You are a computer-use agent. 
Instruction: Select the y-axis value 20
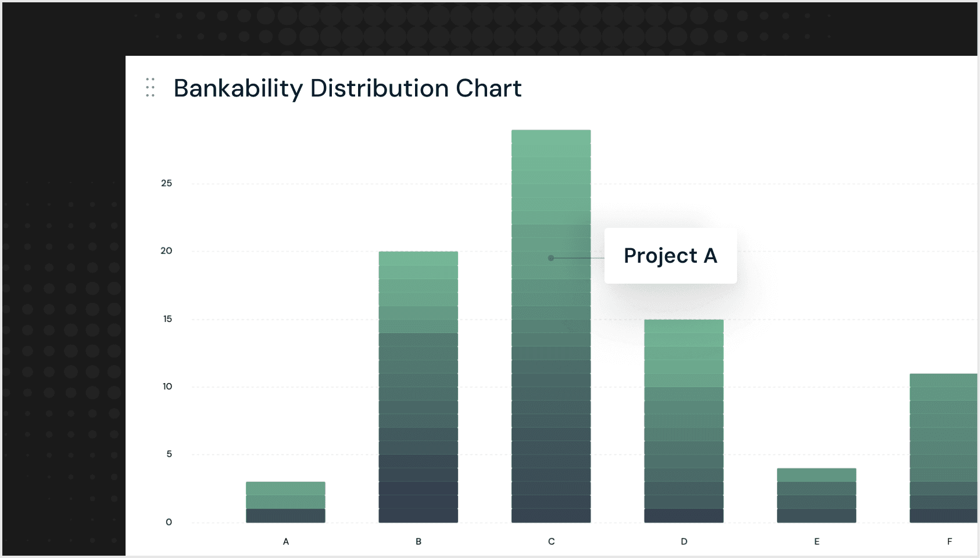(166, 251)
